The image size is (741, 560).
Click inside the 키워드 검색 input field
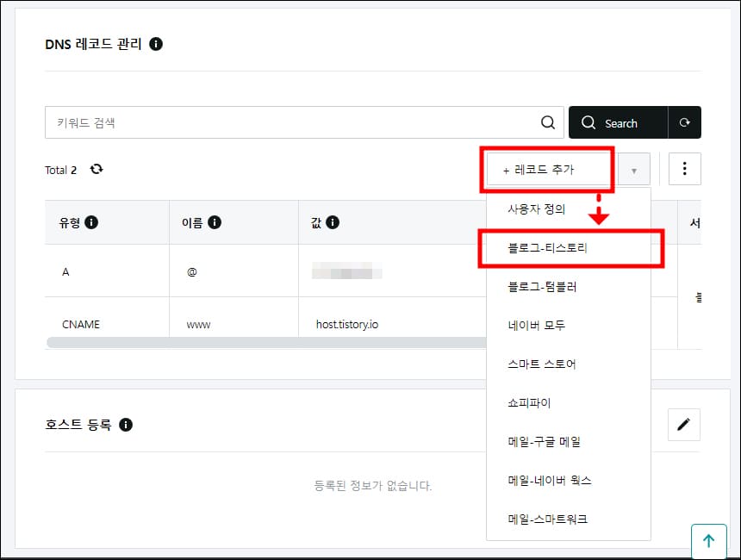[x=258, y=122]
